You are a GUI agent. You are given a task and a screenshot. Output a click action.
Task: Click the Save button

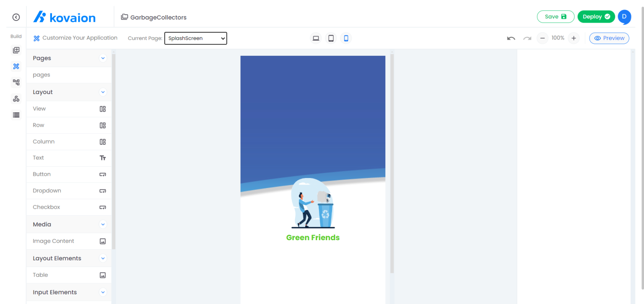556,16
